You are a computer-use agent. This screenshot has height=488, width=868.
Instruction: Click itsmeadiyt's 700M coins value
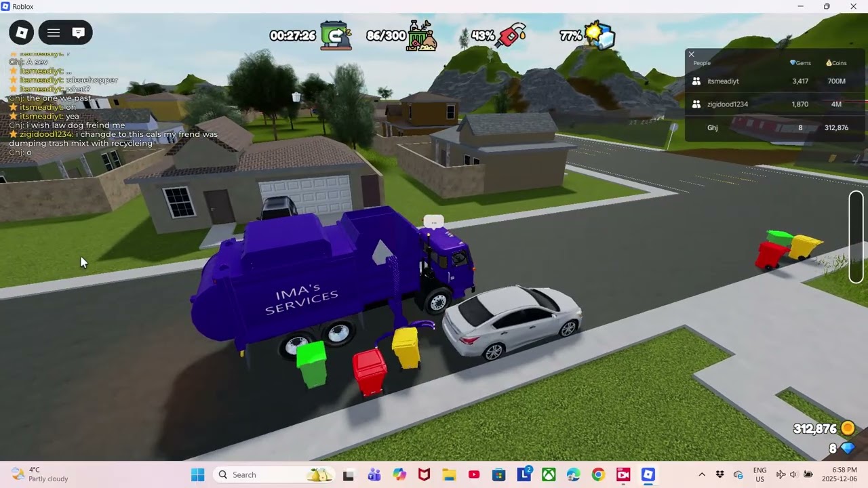point(836,81)
